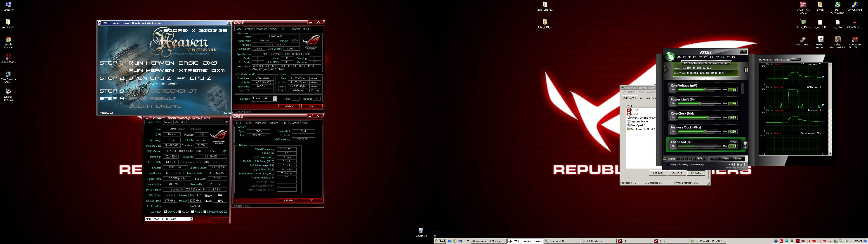Viewport: 868px width, 244px height.
Task: Enable Apply overclocking at system startup
Action: tap(668, 164)
